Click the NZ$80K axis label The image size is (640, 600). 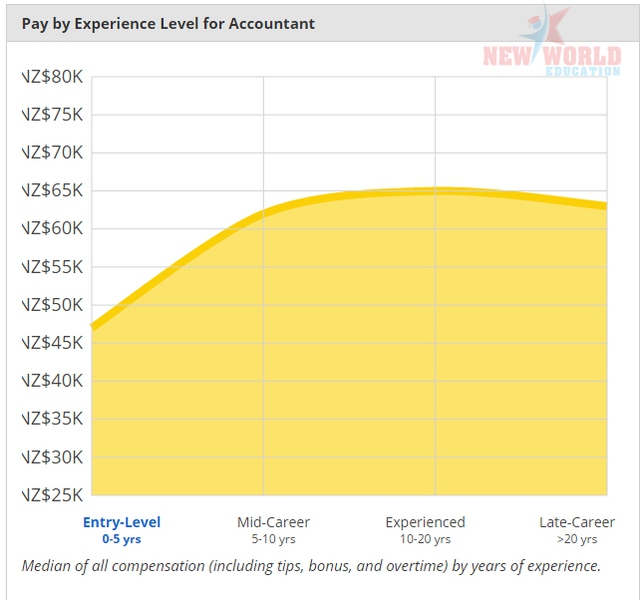click(x=53, y=76)
